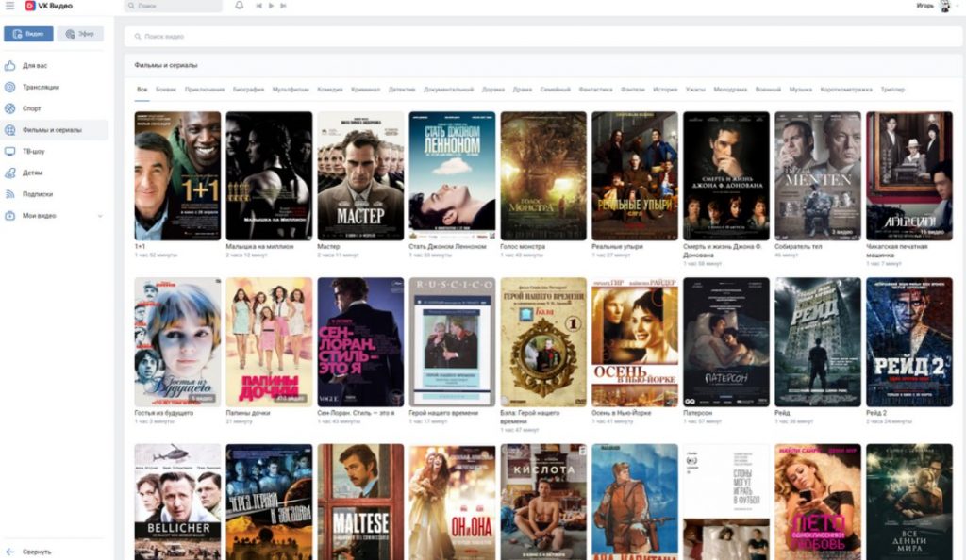This screenshot has width=966, height=560.
Task: Open Для вас recommendations
Action: [35, 65]
